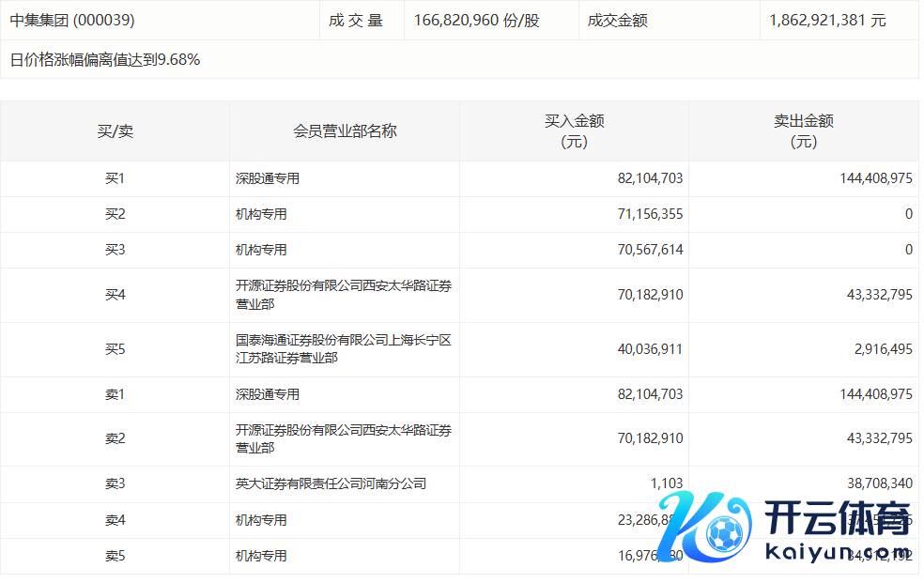Select the 卖5 row label

115,556
